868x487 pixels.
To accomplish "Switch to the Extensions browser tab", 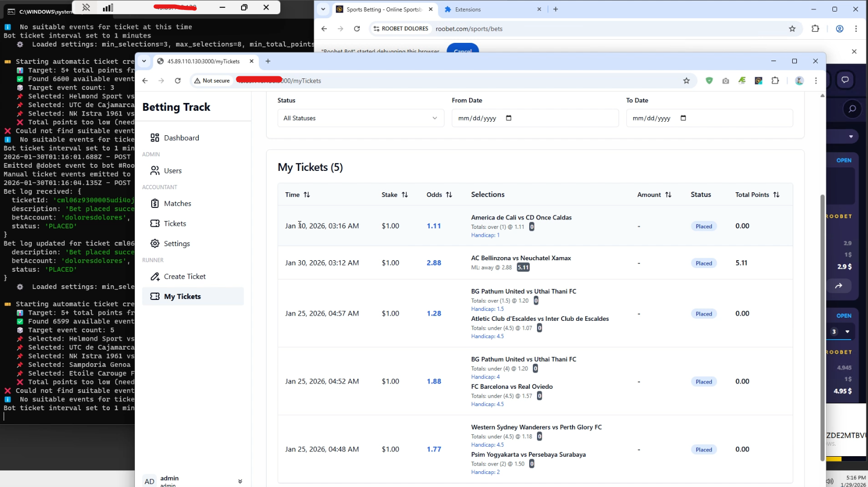I will coord(493,9).
